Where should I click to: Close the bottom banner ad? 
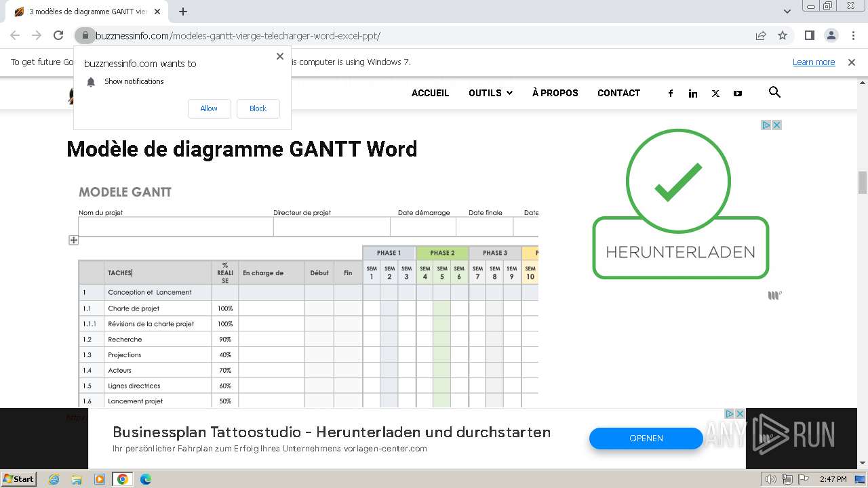[x=741, y=413]
